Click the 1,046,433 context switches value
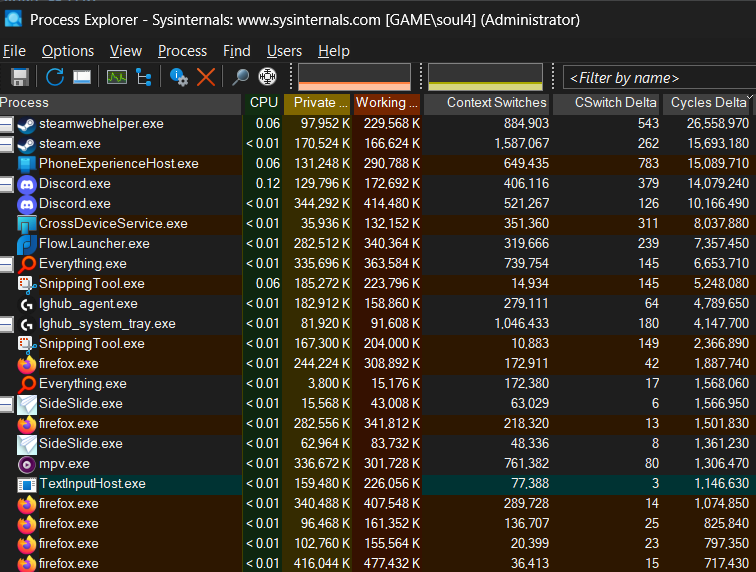 pyautogui.click(x=521, y=323)
